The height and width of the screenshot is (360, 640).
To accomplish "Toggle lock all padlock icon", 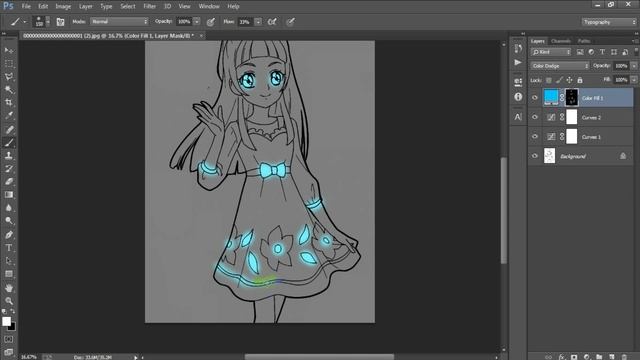I will click(x=580, y=80).
